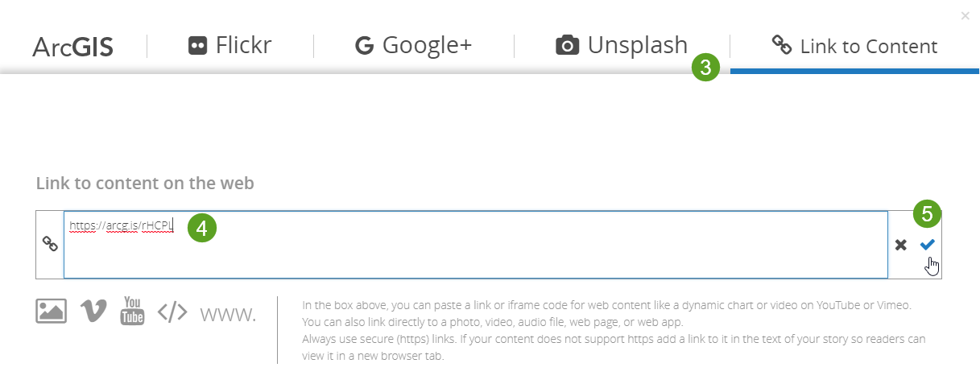This screenshot has width=980, height=384.
Task: Click the 'Link to content on the web' heading
Action: 145,184
